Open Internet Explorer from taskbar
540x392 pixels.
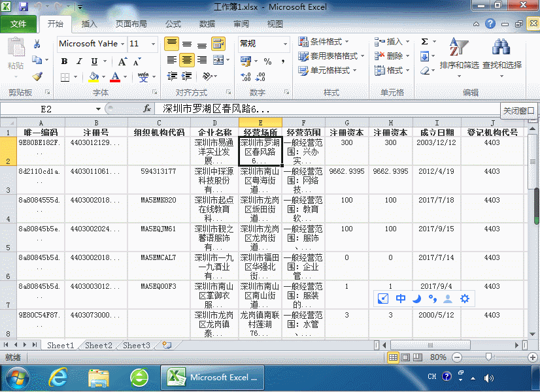click(x=58, y=378)
